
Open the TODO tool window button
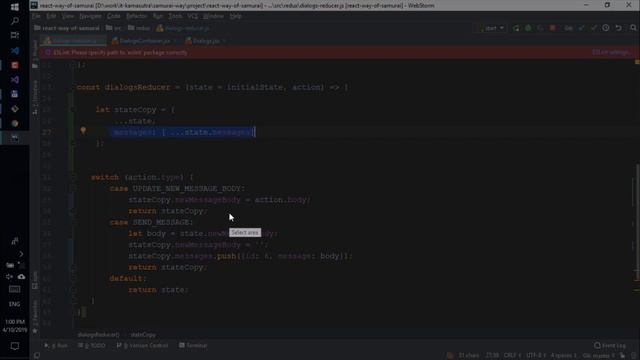91,345
